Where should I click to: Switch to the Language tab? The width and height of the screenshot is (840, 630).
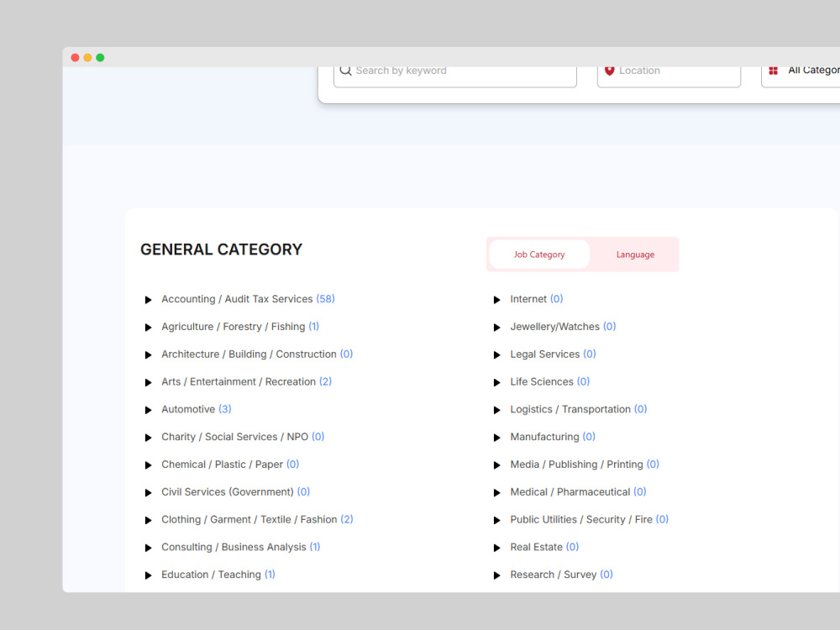click(635, 255)
